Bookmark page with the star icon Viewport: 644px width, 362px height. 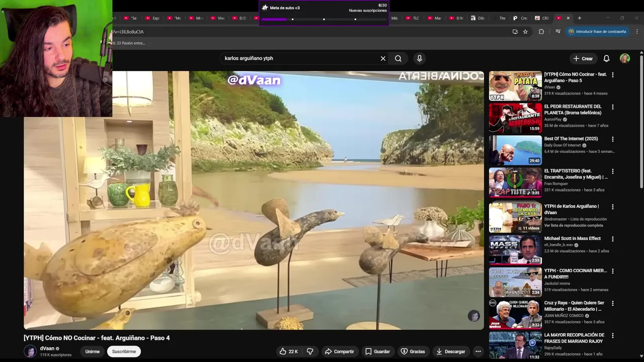(525, 32)
